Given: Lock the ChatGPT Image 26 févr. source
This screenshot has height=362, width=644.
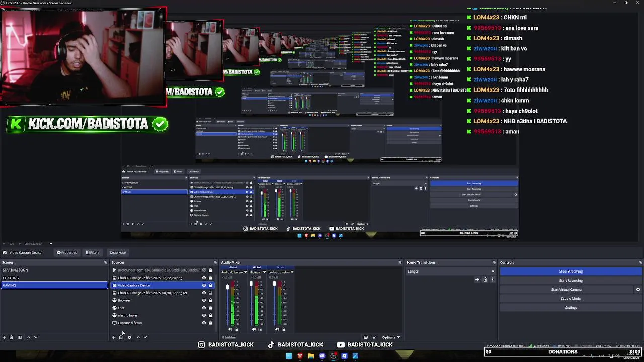Looking at the screenshot, I should click(210, 293).
